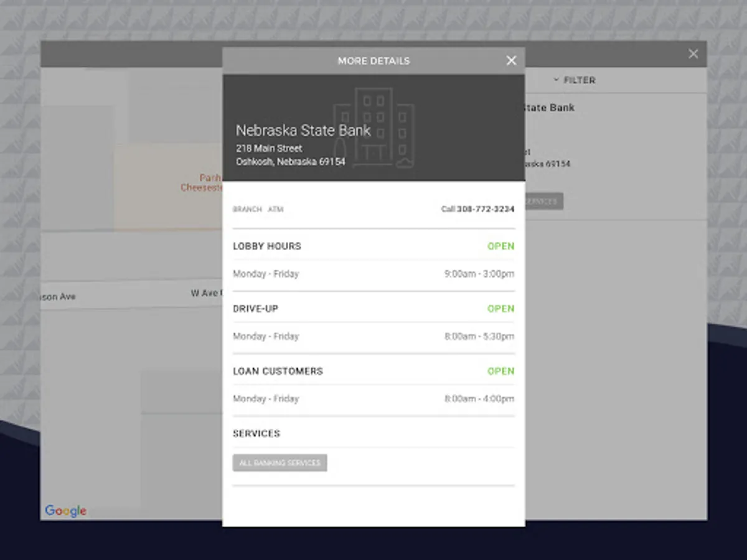Click the Lobby Hours OPEN status
The height and width of the screenshot is (560, 747).
501,246
